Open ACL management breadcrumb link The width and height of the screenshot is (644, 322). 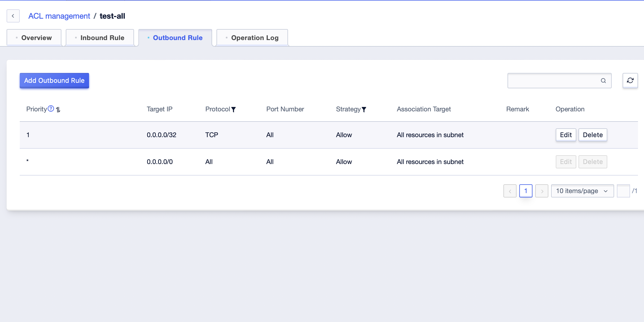tap(59, 16)
